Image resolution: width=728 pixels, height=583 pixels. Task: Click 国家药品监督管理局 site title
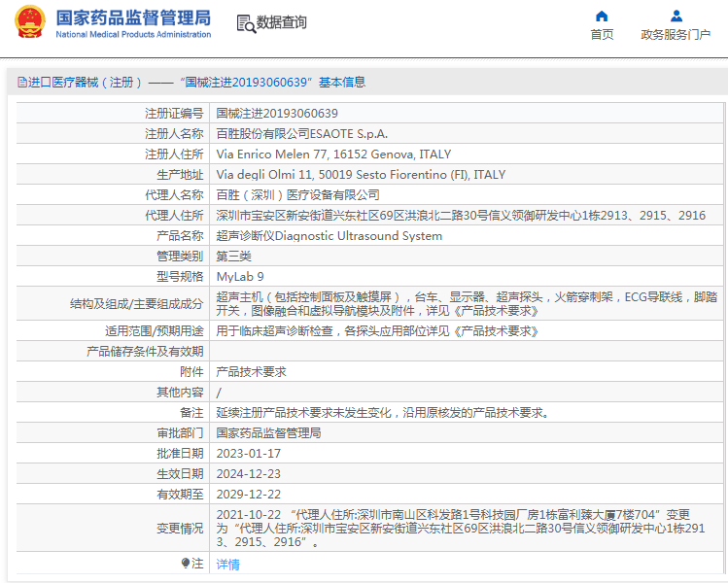point(134,18)
